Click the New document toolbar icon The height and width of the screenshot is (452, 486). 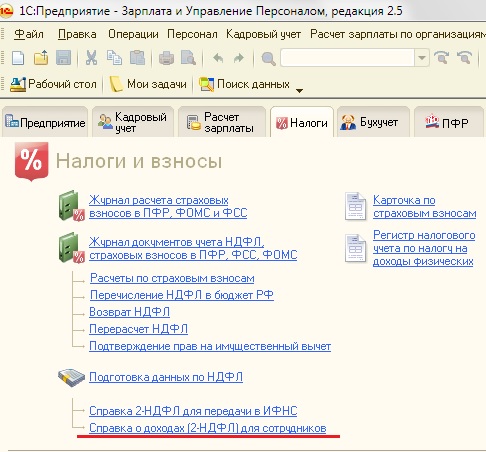[x=18, y=58]
